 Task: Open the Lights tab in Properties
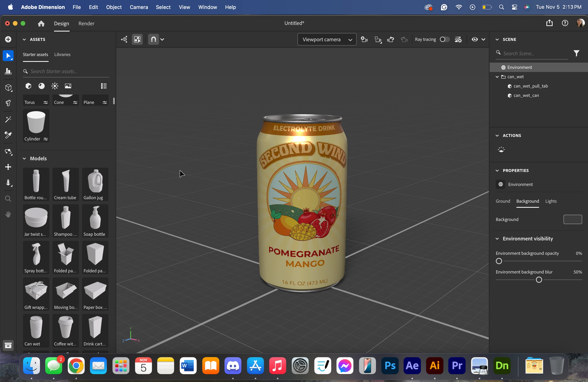pos(551,201)
